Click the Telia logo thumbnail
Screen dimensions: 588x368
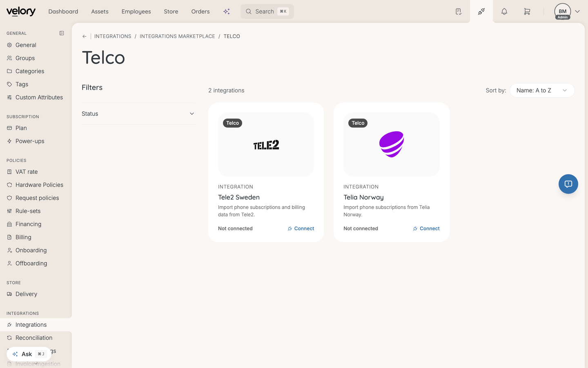(392, 145)
